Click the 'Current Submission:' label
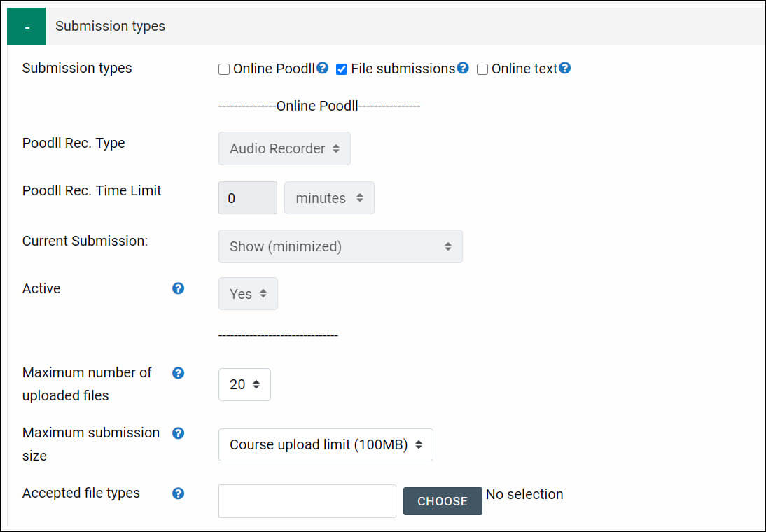 (x=85, y=241)
